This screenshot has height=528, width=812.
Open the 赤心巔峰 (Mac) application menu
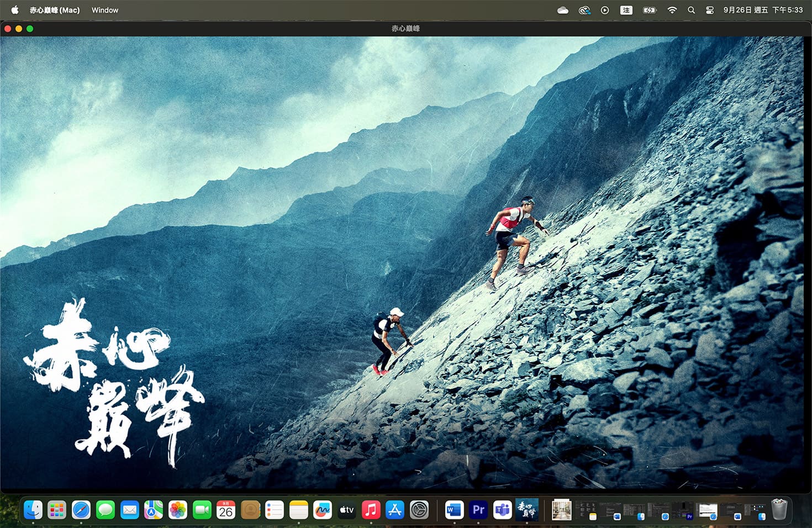[55, 10]
